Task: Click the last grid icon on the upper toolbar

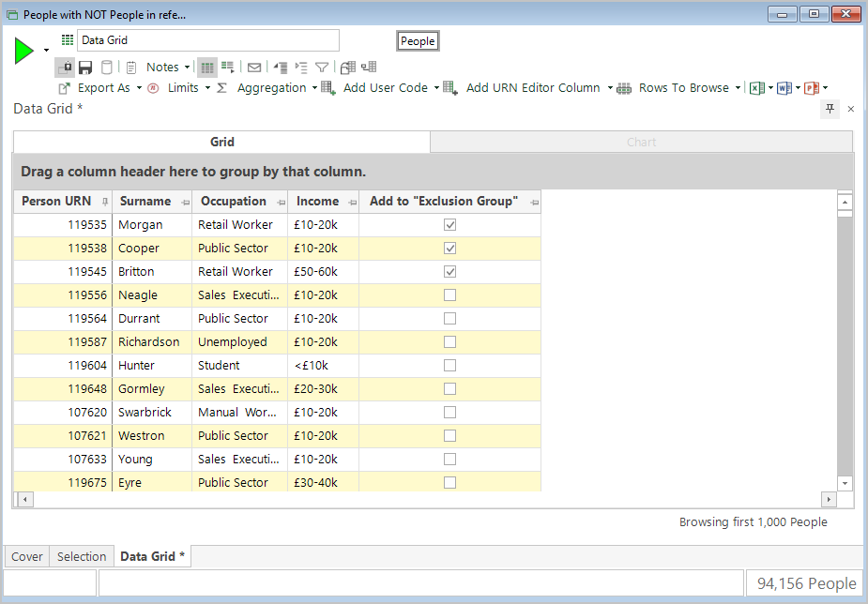Action: click(x=369, y=67)
